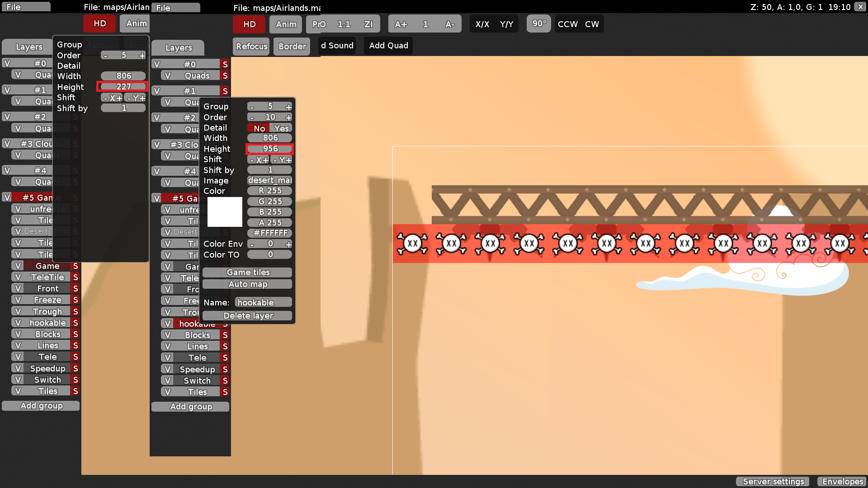The image size is (868, 488).
Task: Click the Add Quad button
Action: (x=388, y=46)
